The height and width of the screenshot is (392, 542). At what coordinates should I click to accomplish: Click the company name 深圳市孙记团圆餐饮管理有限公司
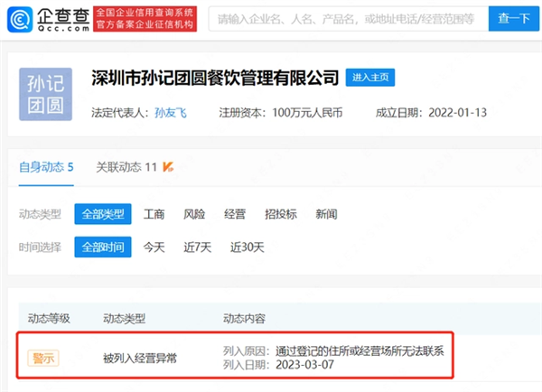click(x=215, y=78)
